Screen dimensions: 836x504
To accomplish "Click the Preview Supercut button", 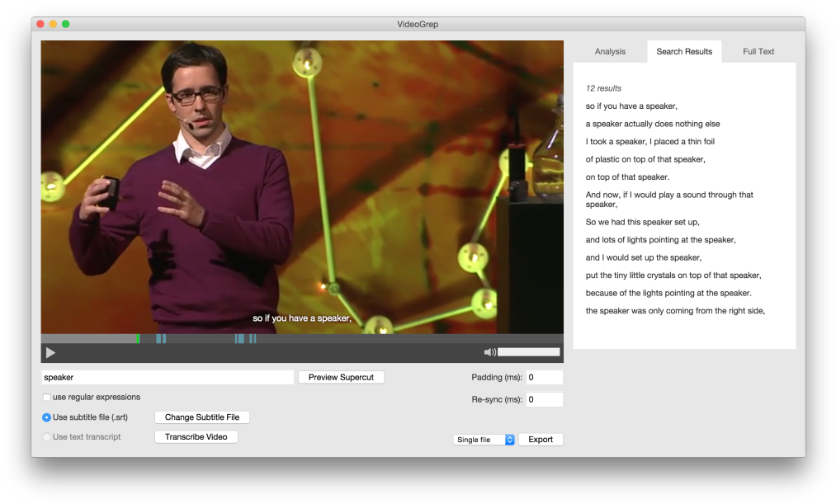I will [x=341, y=377].
